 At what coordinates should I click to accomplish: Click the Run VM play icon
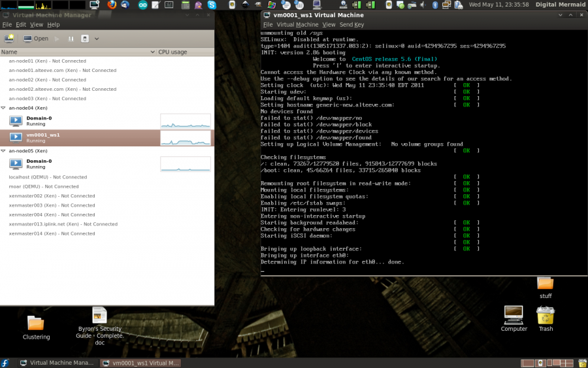coord(57,39)
